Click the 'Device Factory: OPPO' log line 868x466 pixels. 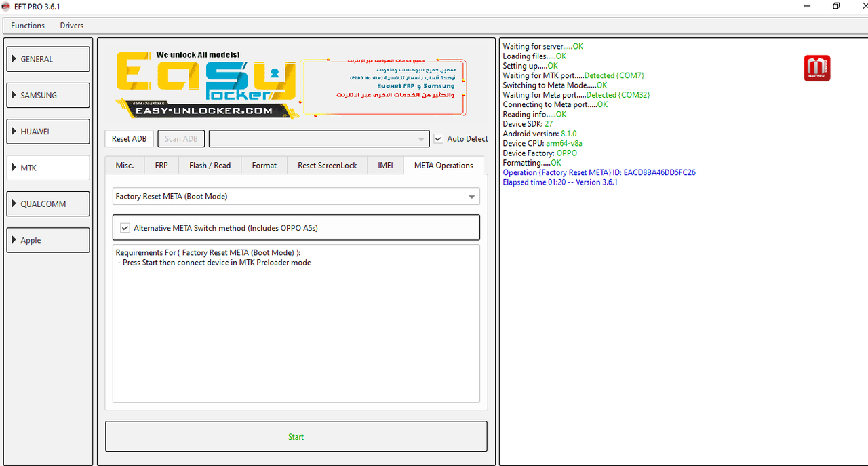coord(540,153)
